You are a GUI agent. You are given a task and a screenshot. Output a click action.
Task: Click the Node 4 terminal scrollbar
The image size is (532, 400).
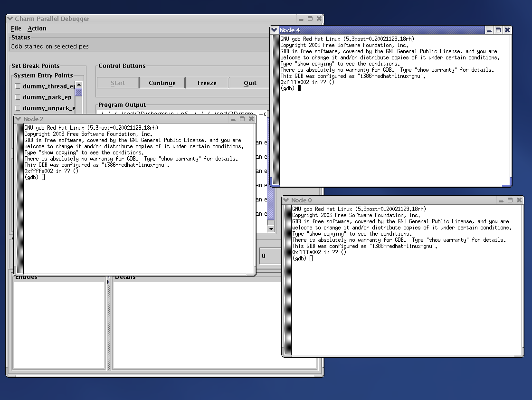pyautogui.click(x=276, y=110)
